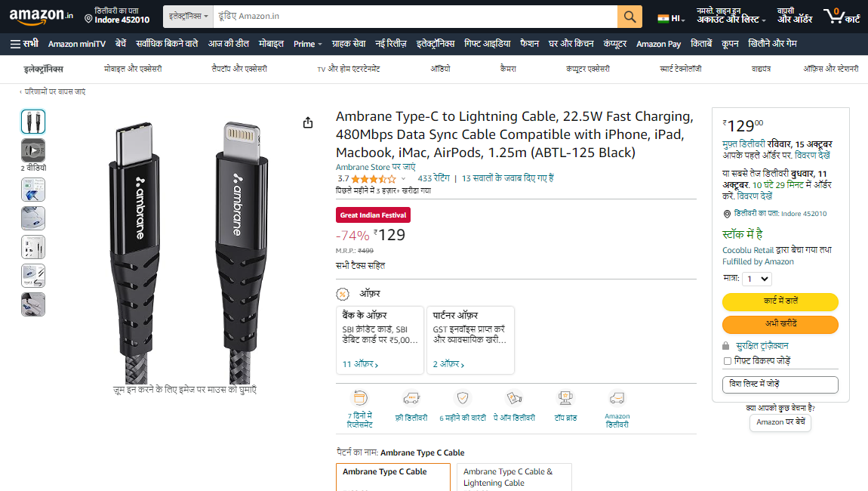Open the Amazon miniTV menu item
This screenshot has width=868, height=491.
point(77,44)
